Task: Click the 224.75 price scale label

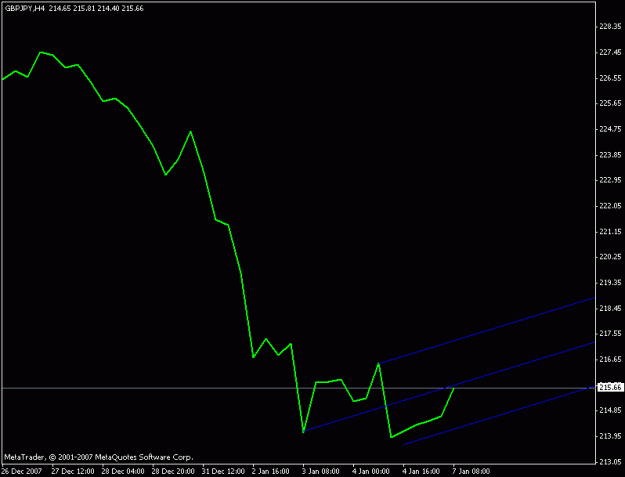Action: point(610,129)
